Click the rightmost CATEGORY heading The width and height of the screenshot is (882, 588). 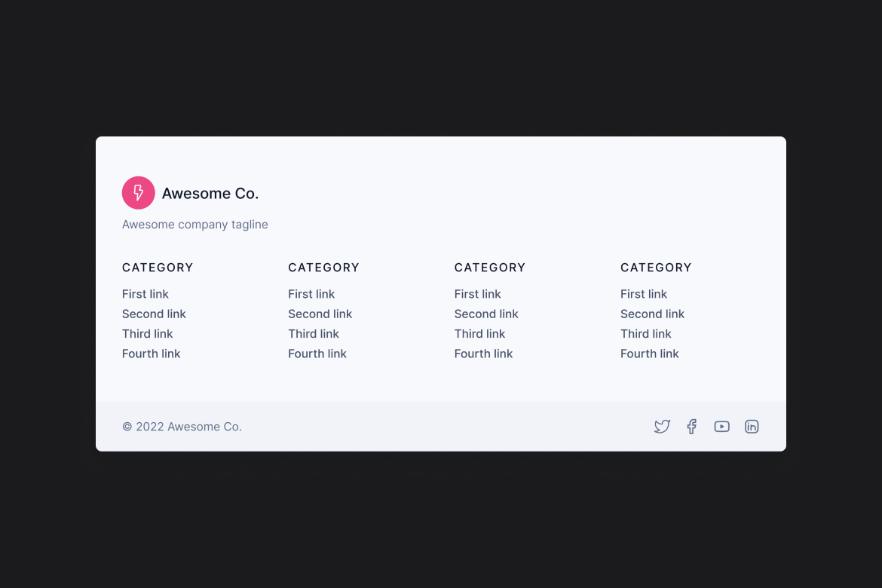pyautogui.click(x=656, y=268)
